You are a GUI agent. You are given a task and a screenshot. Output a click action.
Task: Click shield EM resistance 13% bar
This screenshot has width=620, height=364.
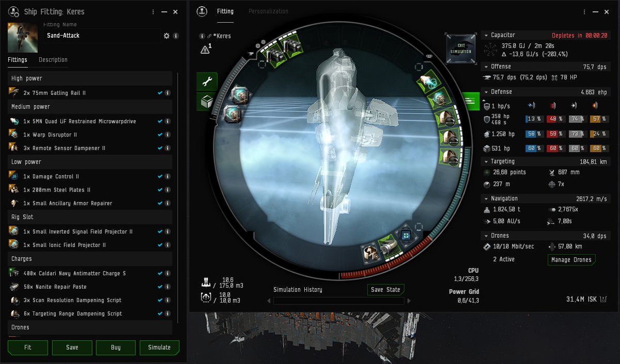click(x=534, y=119)
